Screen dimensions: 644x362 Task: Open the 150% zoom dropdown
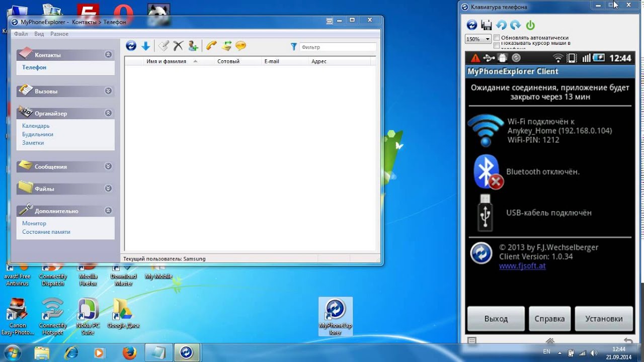click(x=478, y=39)
